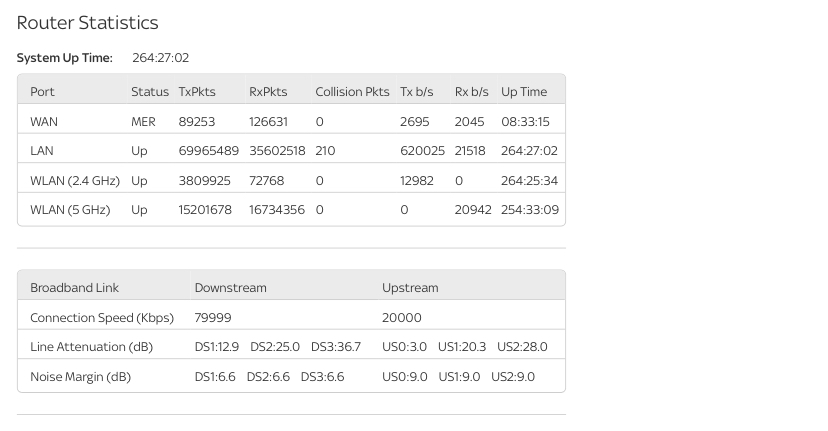The image size is (828, 431).
Task: Click the Upstream column header
Action: pos(410,288)
